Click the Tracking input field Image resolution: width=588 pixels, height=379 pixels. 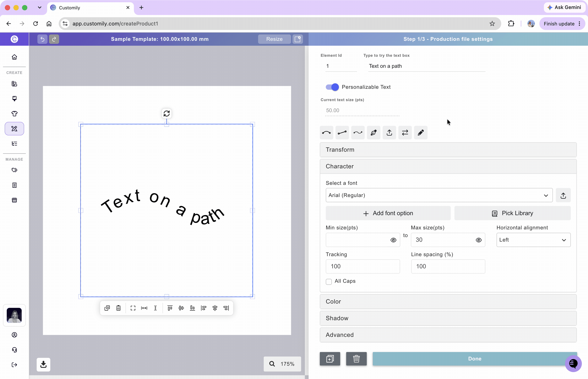tap(363, 266)
